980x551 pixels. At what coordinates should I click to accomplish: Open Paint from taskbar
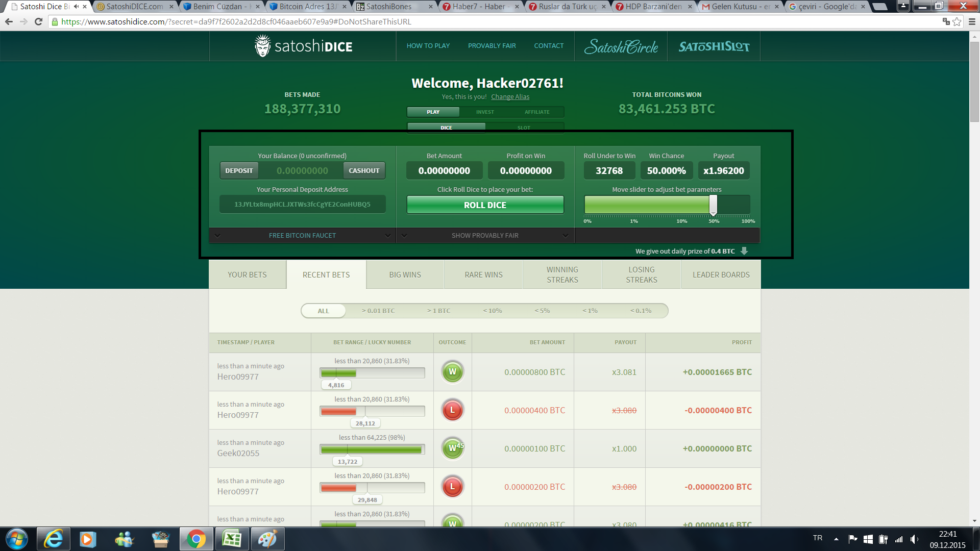pyautogui.click(x=267, y=539)
